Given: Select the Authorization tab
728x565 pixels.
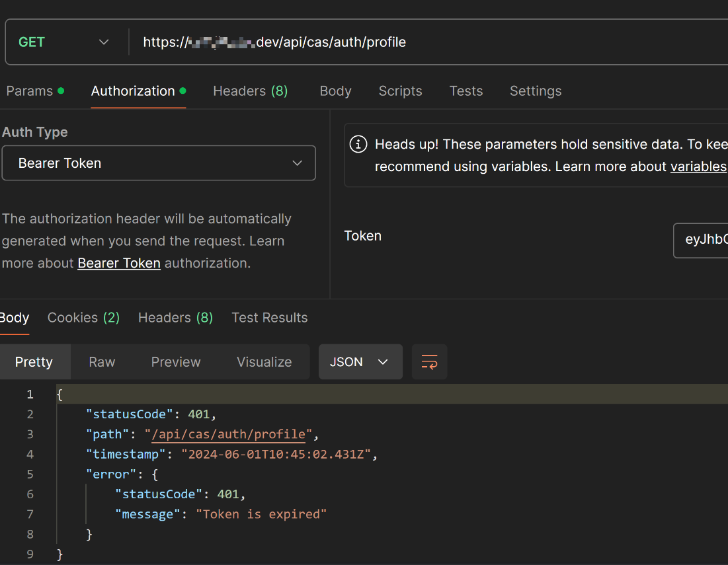Looking at the screenshot, I should [138, 91].
